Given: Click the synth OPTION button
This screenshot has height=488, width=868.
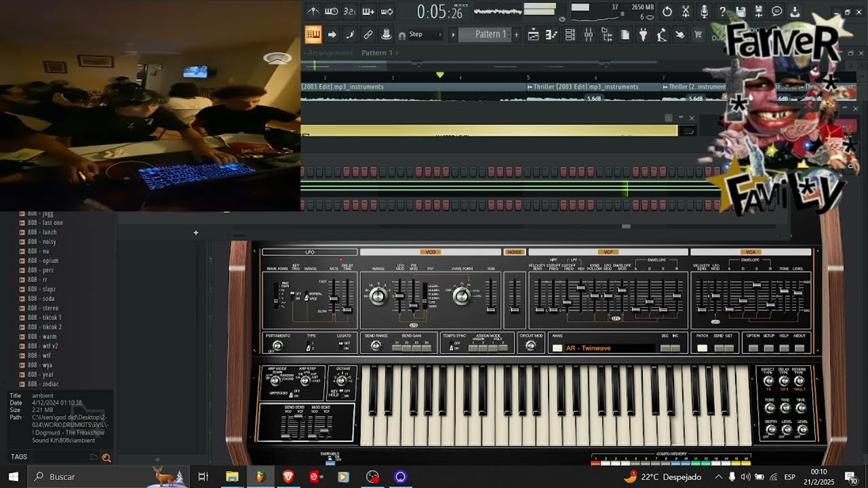Looking at the screenshot, I should point(753,348).
